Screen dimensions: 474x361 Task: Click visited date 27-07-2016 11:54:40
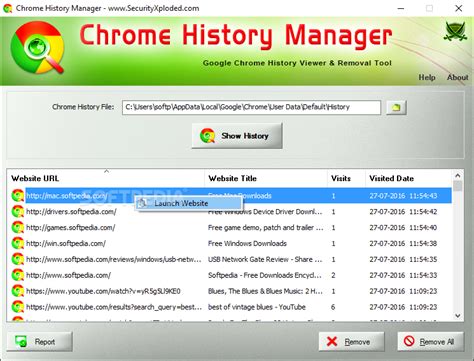[403, 228]
